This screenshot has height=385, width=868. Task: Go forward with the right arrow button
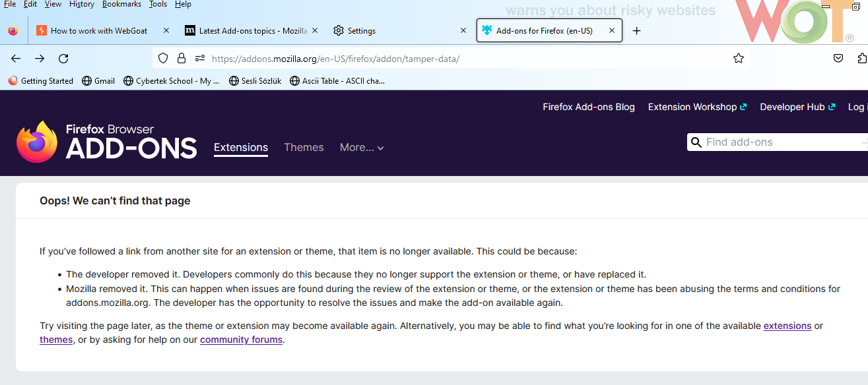coord(40,59)
